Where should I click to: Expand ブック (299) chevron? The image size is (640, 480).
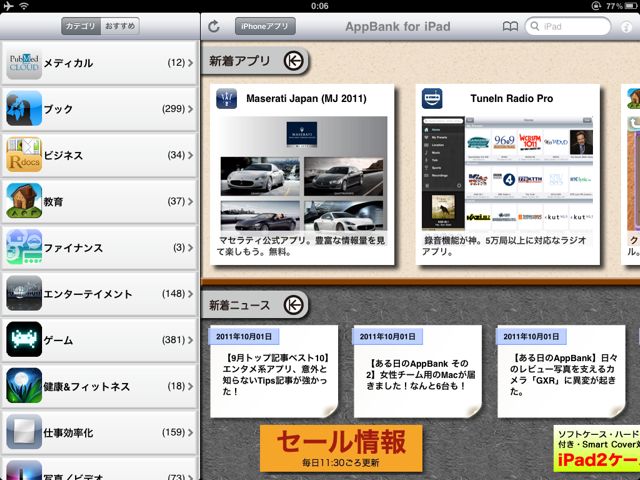191,109
